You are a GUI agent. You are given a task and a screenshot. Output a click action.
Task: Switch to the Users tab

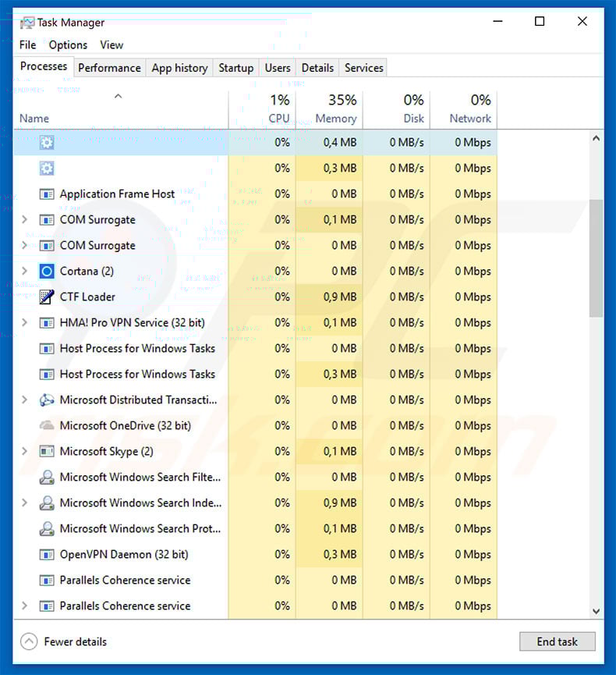[278, 68]
